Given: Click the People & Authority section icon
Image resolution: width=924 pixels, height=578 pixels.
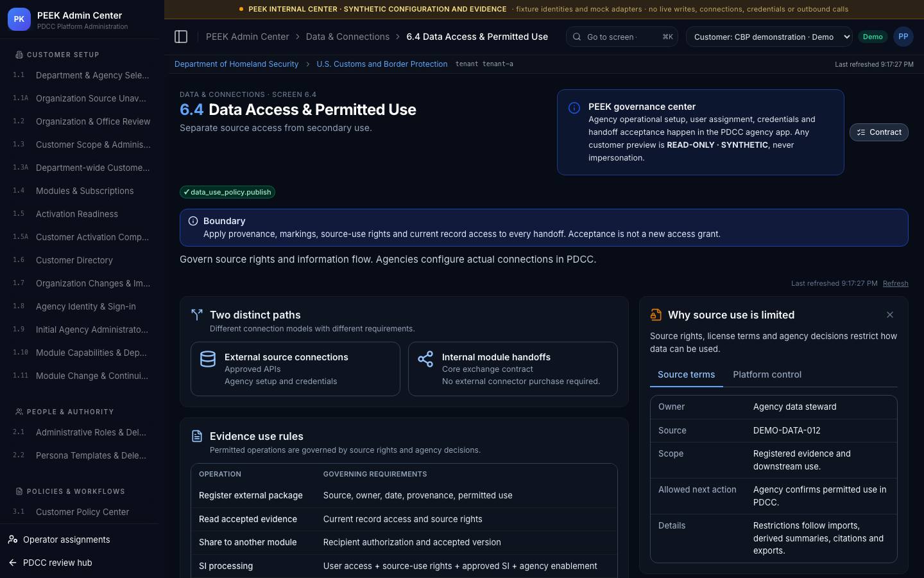Looking at the screenshot, I should coord(19,412).
